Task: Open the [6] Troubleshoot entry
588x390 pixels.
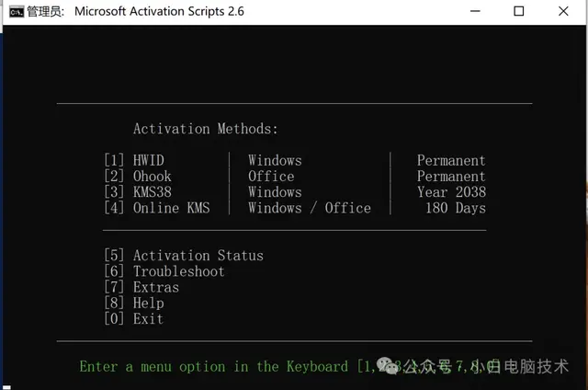Action: [164, 271]
